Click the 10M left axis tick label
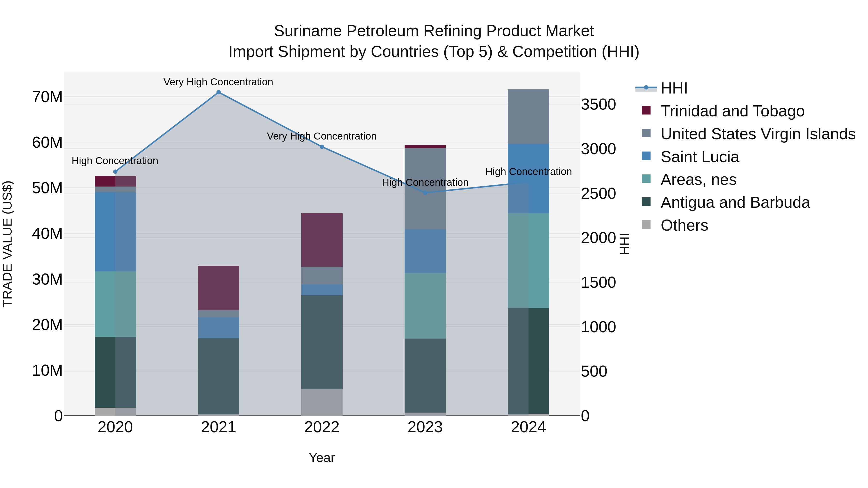This screenshot has height=488, width=868. [x=47, y=370]
